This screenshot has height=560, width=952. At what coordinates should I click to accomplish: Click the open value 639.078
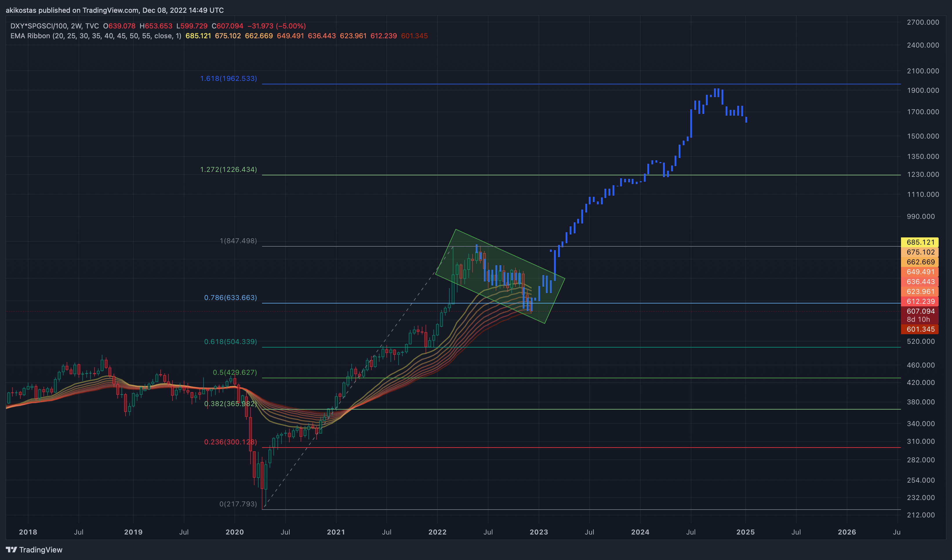122,26
